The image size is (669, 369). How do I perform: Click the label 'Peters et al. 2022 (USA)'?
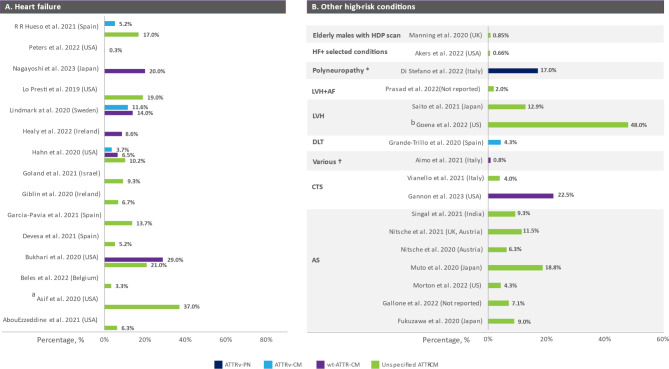tap(63, 47)
